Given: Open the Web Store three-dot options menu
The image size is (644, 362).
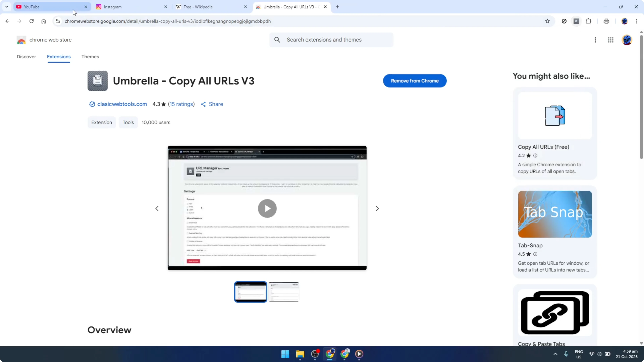Looking at the screenshot, I should [x=596, y=40].
